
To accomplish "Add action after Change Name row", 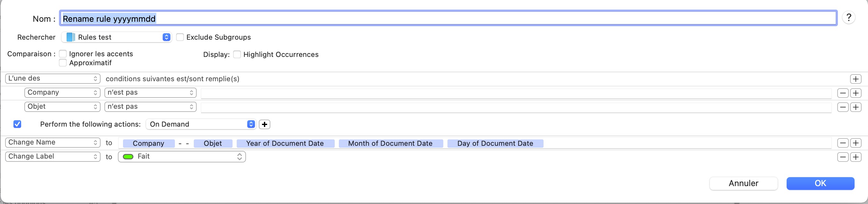I will click(x=856, y=143).
